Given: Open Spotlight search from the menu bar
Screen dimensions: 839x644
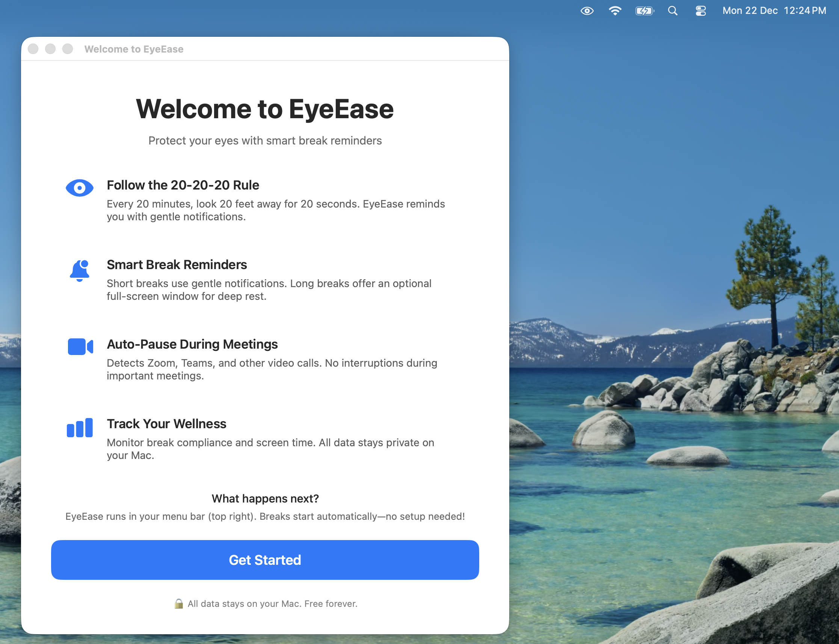Looking at the screenshot, I should 673,11.
